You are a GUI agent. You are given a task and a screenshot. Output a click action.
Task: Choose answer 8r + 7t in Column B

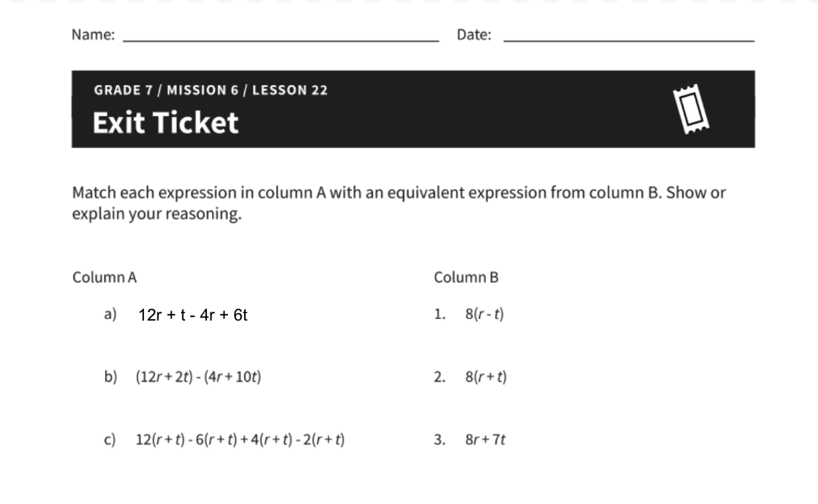(x=486, y=439)
